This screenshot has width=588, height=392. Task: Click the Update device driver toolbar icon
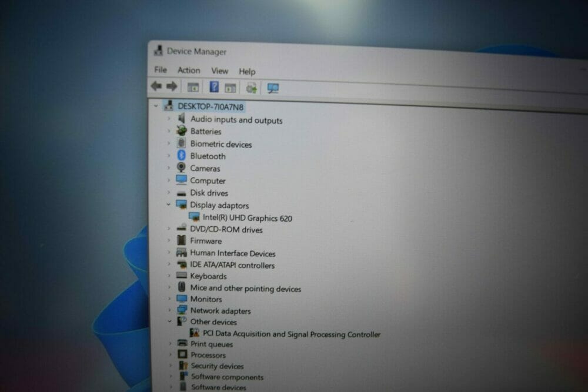tap(251, 88)
